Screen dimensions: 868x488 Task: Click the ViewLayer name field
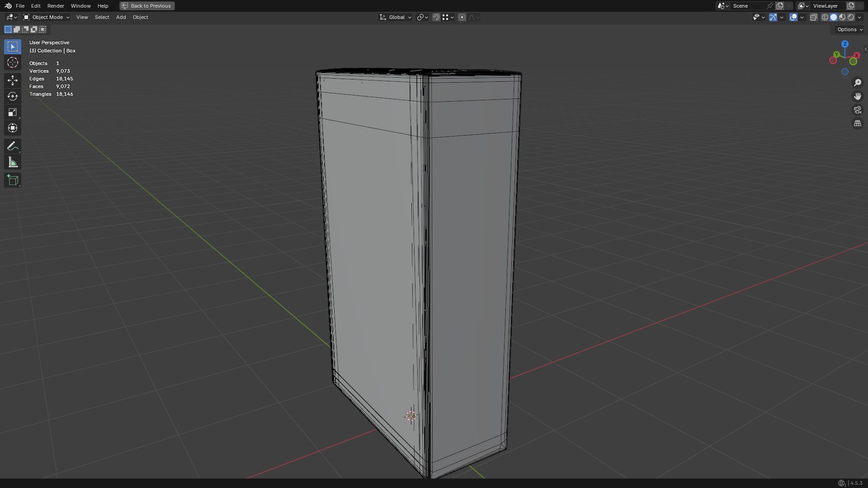point(828,6)
